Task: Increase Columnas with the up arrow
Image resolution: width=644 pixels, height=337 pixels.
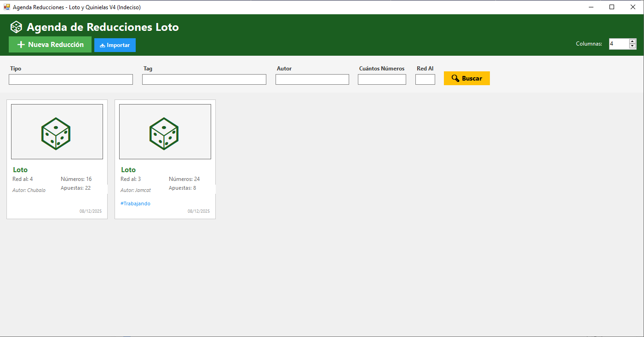Action: tap(632, 41)
